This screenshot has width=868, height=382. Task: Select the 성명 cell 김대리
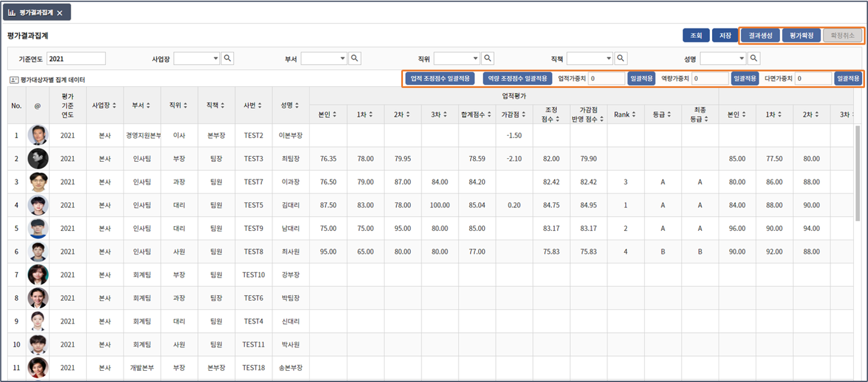click(291, 205)
